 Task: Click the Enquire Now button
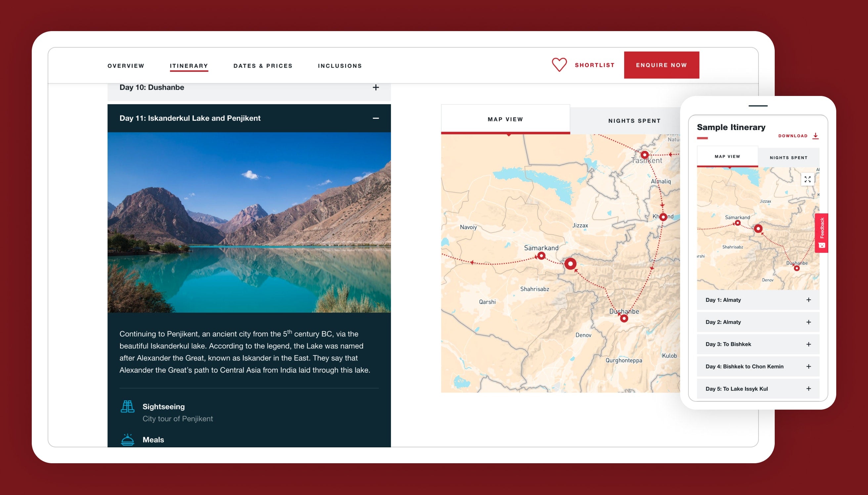point(661,65)
